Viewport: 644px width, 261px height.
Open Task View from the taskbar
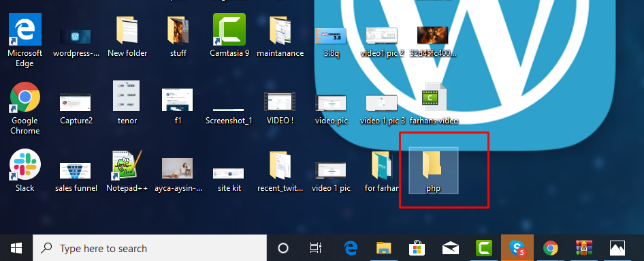(315, 248)
